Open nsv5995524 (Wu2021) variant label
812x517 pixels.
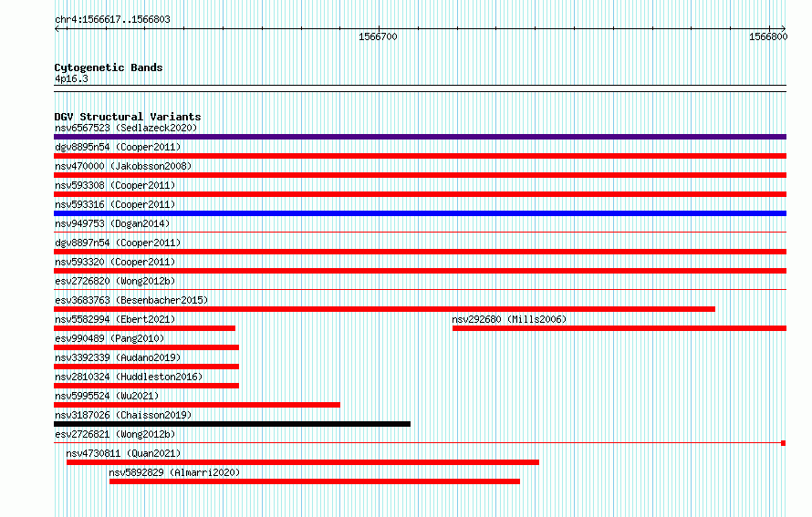coord(107,396)
